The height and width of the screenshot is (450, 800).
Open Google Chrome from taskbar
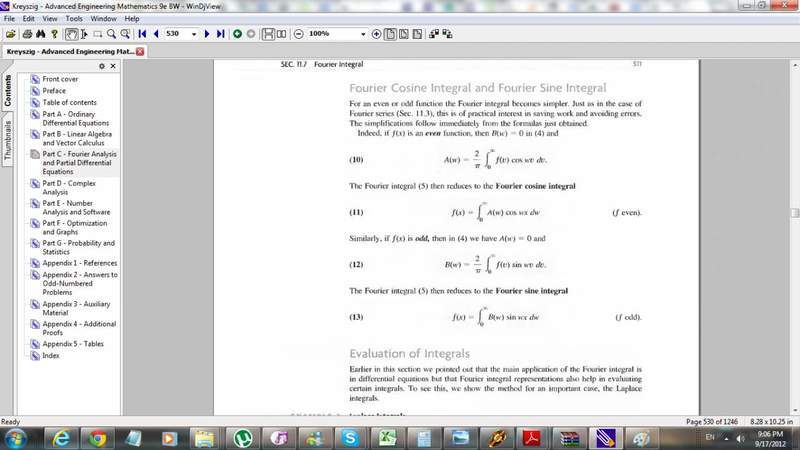(x=97, y=439)
